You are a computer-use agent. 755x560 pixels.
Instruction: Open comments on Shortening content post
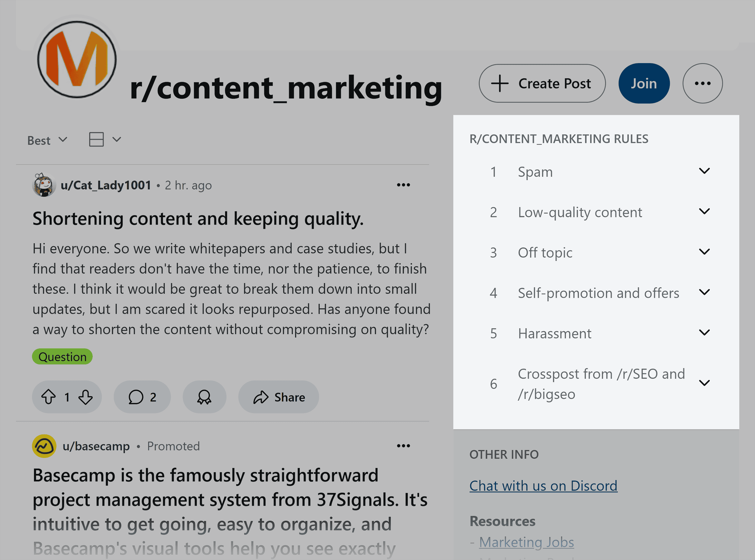pos(142,397)
